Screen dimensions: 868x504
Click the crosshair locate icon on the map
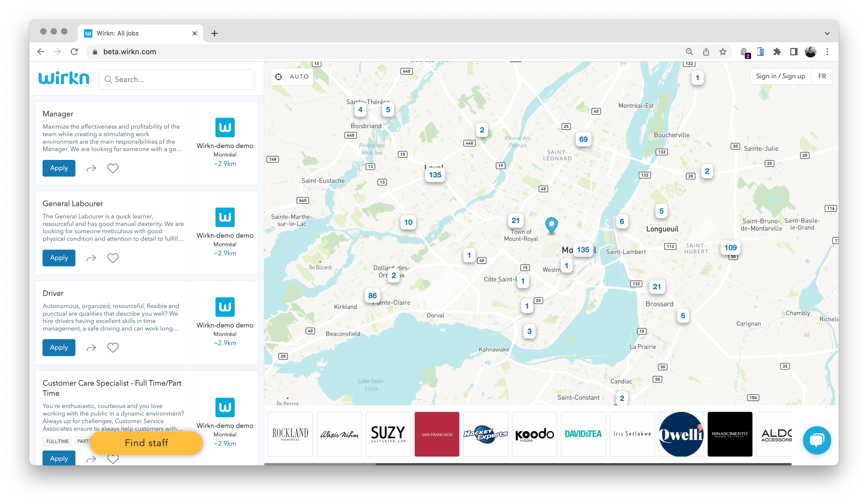click(x=278, y=76)
